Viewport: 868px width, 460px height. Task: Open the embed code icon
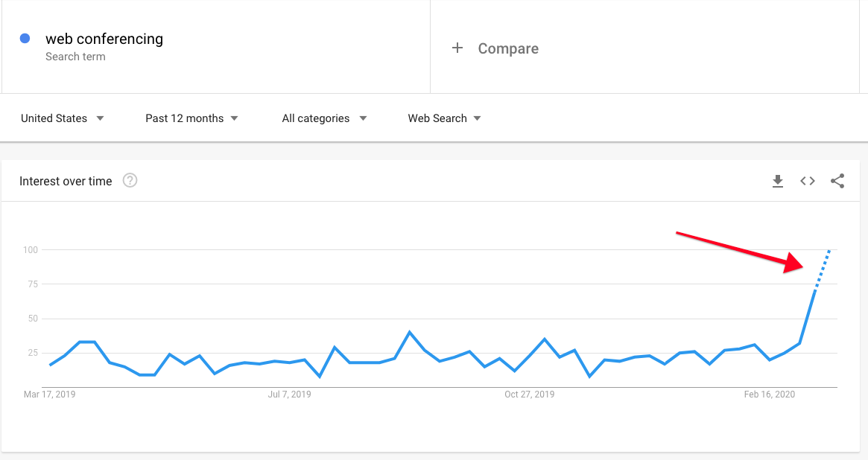coord(808,181)
